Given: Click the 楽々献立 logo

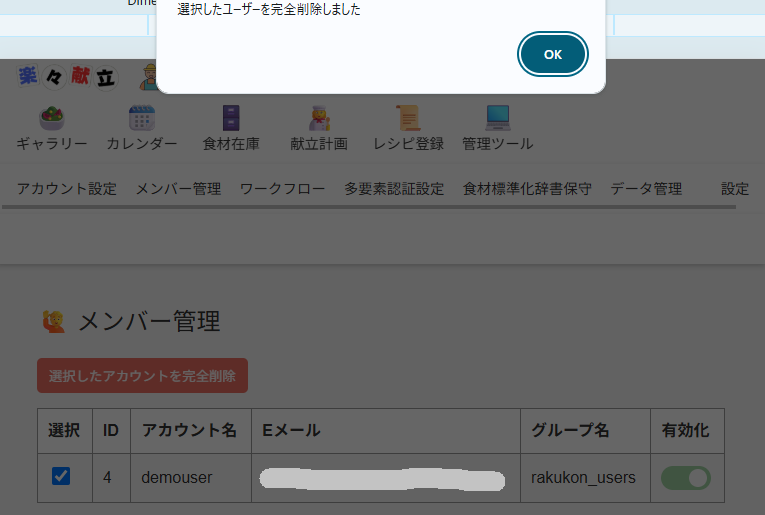Looking at the screenshot, I should (67, 77).
